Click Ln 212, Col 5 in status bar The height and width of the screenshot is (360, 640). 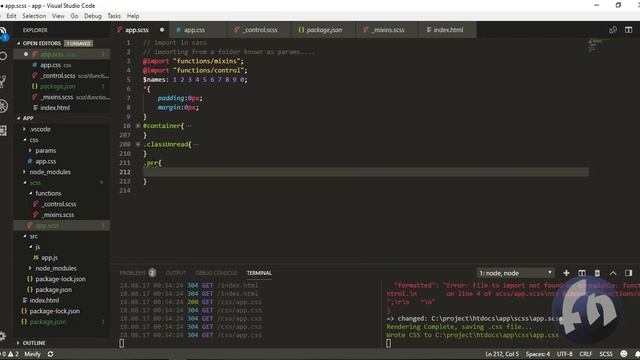coord(502,354)
